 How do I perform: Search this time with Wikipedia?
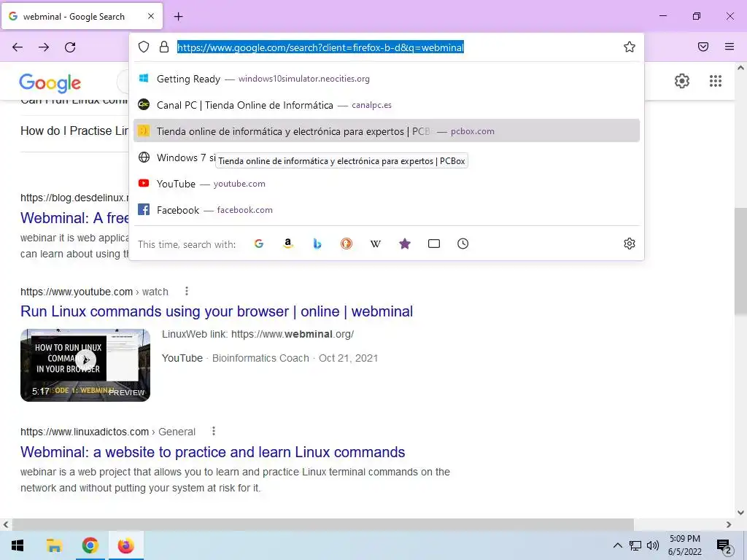click(376, 244)
